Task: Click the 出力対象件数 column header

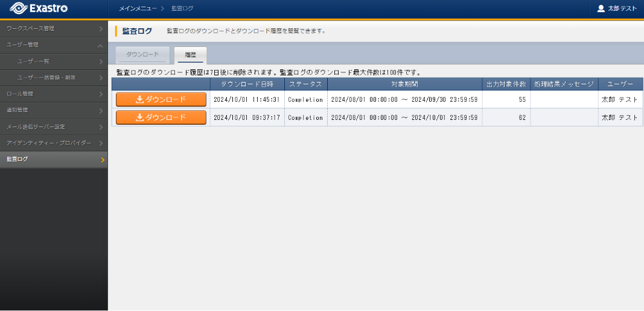Action: pyautogui.click(x=506, y=84)
